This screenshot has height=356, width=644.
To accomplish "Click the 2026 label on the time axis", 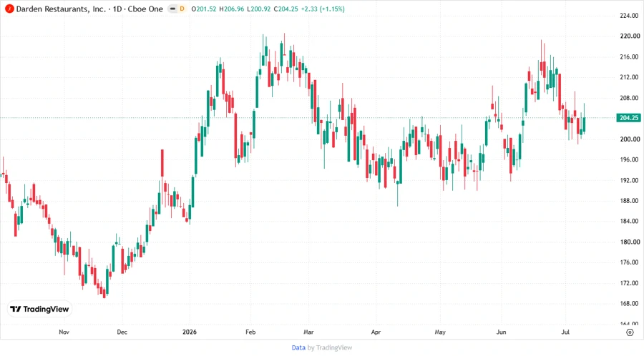I will pyautogui.click(x=190, y=332).
